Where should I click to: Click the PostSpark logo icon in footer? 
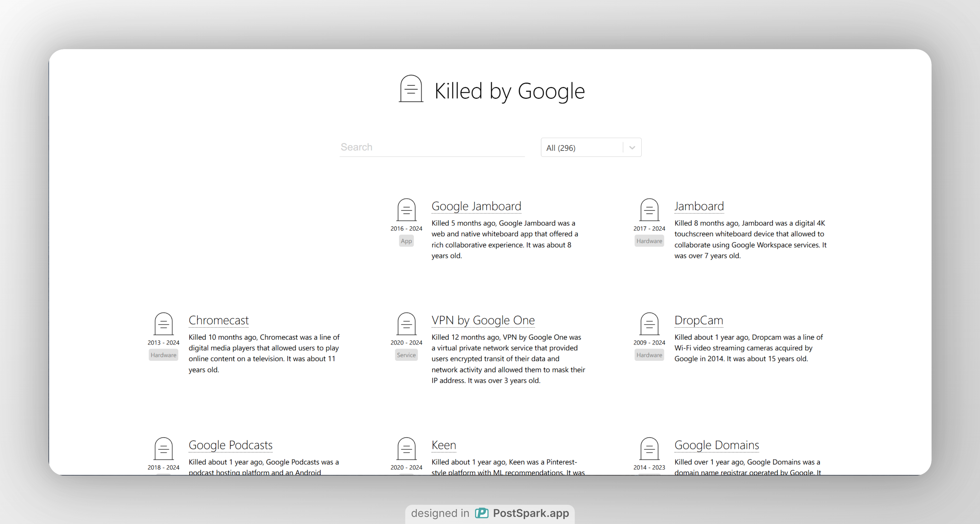coord(482,513)
